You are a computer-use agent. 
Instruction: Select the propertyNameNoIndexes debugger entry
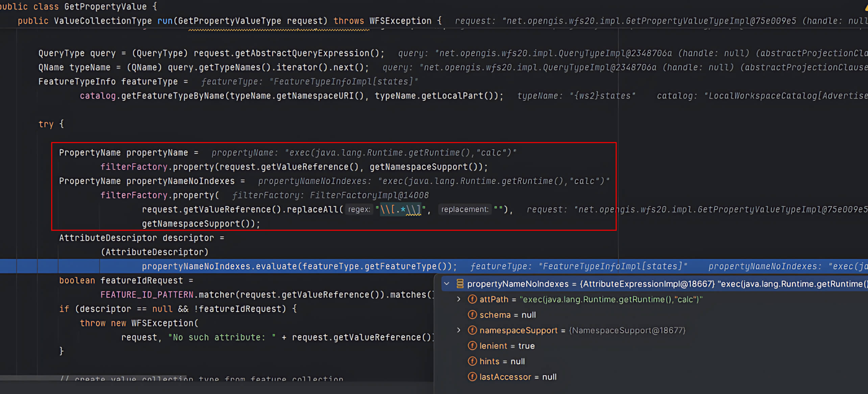541,284
